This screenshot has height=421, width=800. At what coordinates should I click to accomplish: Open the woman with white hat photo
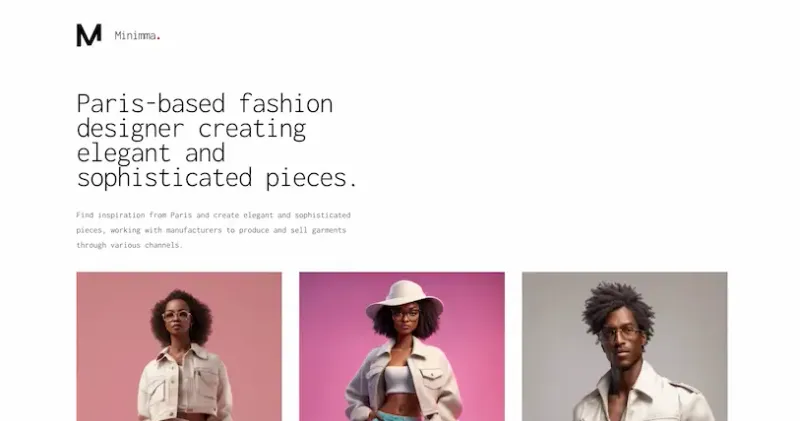(402, 346)
